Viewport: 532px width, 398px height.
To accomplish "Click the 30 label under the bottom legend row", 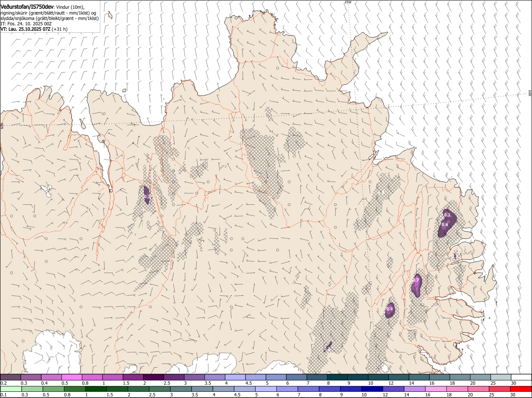I will (x=512, y=395).
